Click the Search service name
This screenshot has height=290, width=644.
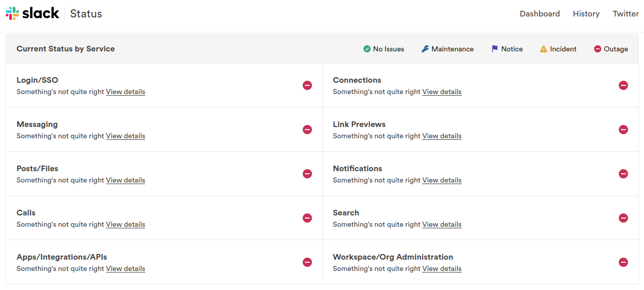[346, 213]
